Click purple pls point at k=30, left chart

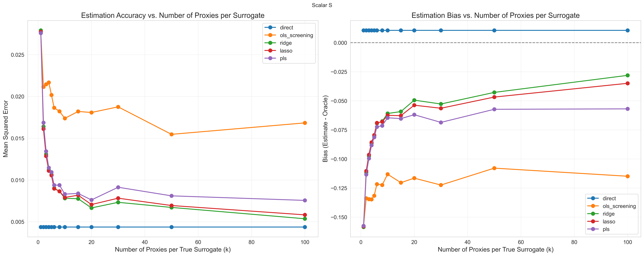tap(118, 187)
